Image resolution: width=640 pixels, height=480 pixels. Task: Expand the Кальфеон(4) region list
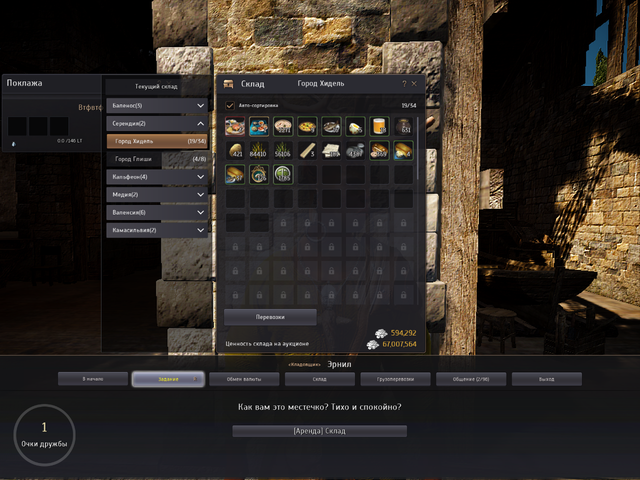157,177
